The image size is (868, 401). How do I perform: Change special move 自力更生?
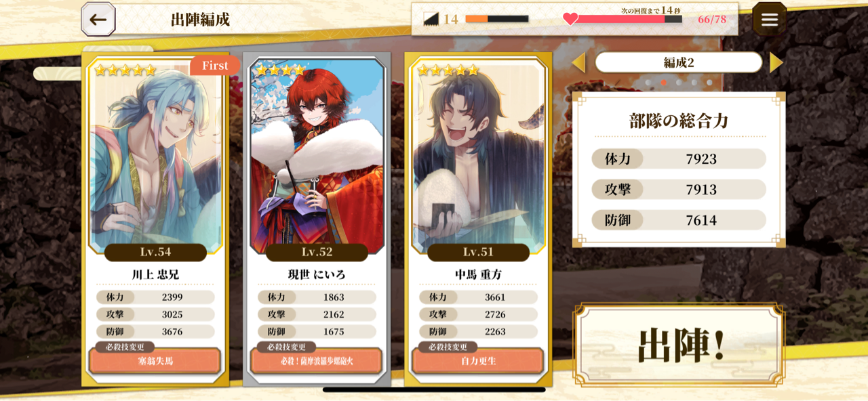[478, 361]
